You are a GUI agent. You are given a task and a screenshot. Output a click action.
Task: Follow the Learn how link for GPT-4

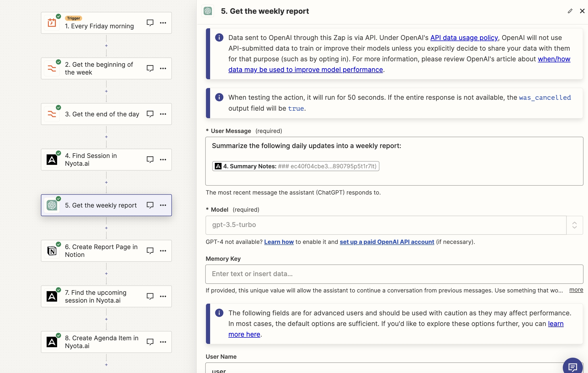(x=279, y=242)
